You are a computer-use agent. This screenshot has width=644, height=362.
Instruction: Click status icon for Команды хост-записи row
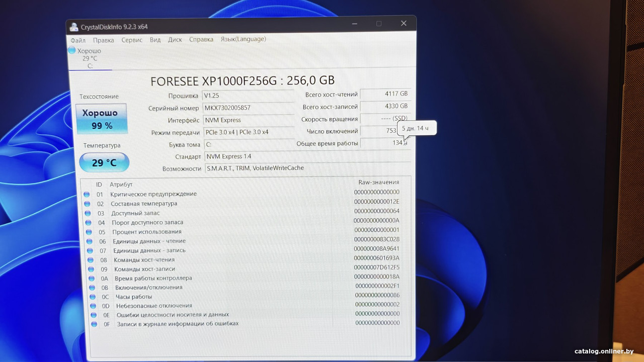click(x=91, y=269)
